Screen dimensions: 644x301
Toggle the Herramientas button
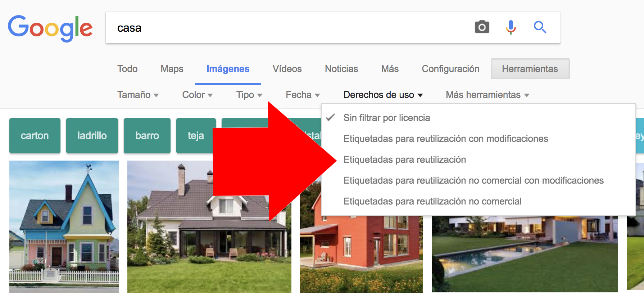[x=530, y=69]
